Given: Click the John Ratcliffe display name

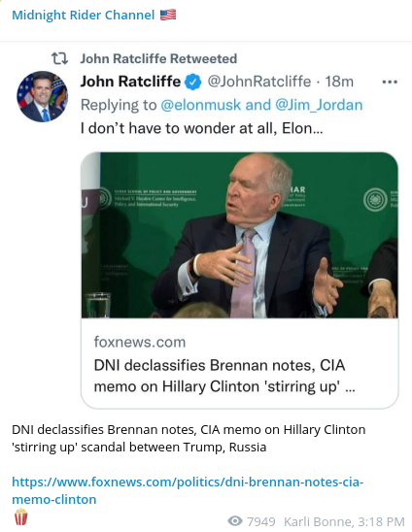Looking at the screenshot, I should 130,82.
